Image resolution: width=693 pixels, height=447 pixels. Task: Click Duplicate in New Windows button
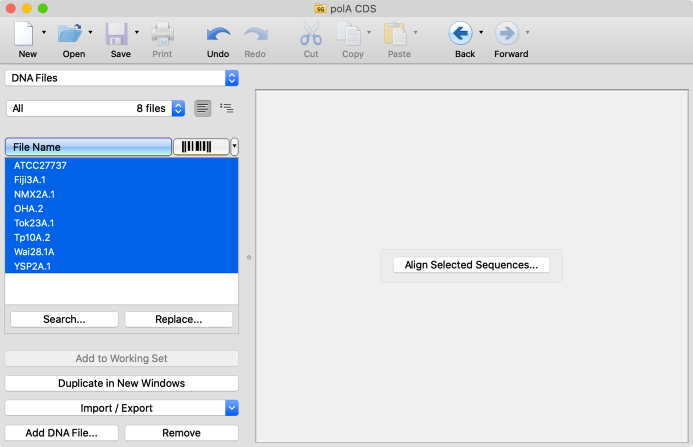click(122, 383)
